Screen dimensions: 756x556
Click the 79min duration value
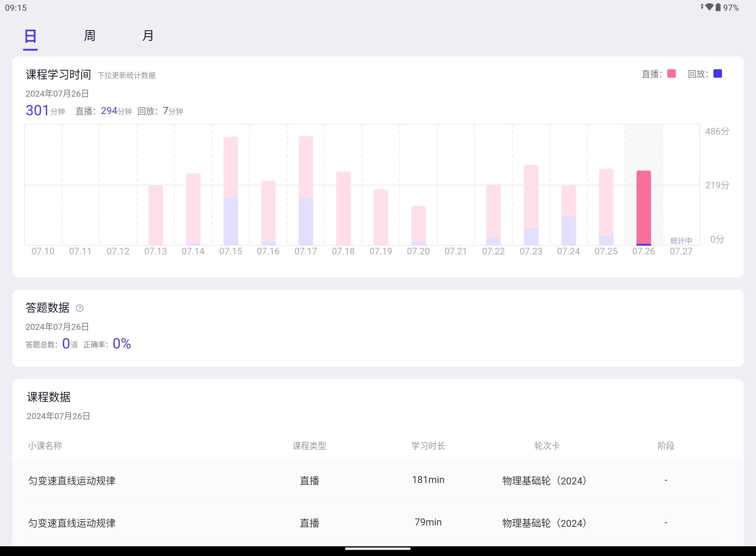click(428, 522)
